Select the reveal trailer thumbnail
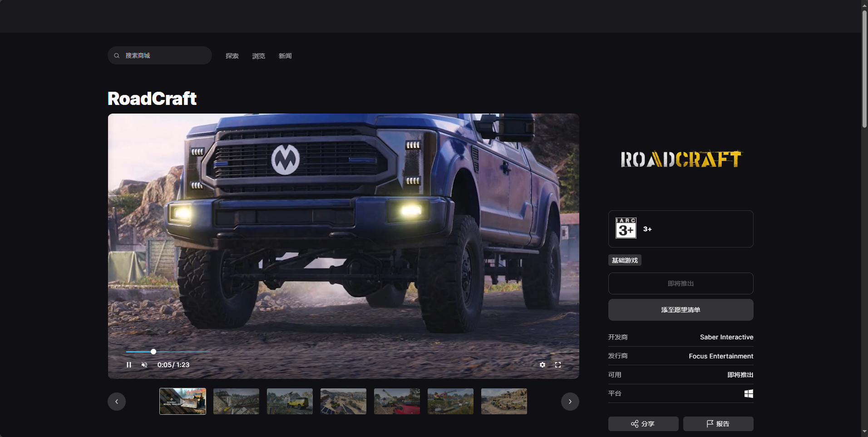This screenshot has width=868, height=437. click(182, 401)
